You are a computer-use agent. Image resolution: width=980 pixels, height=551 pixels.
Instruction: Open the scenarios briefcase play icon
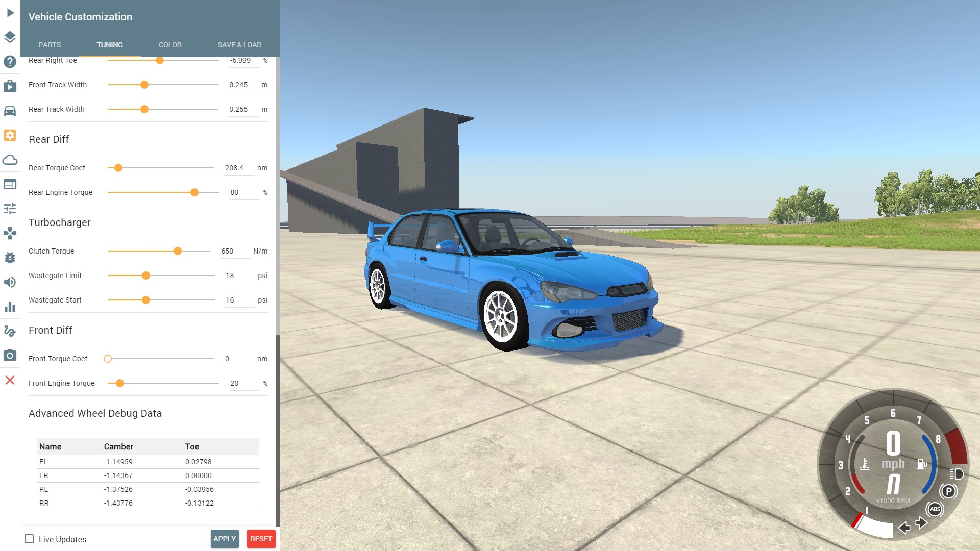tap(10, 86)
